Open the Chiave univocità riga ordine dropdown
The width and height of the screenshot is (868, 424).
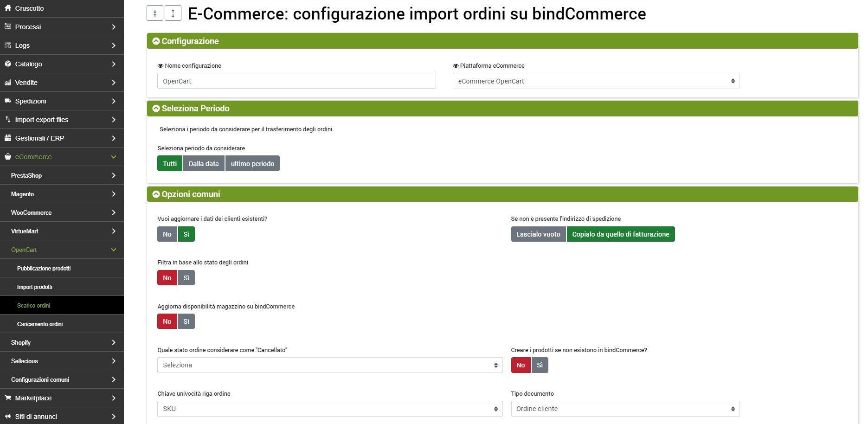[x=330, y=409]
